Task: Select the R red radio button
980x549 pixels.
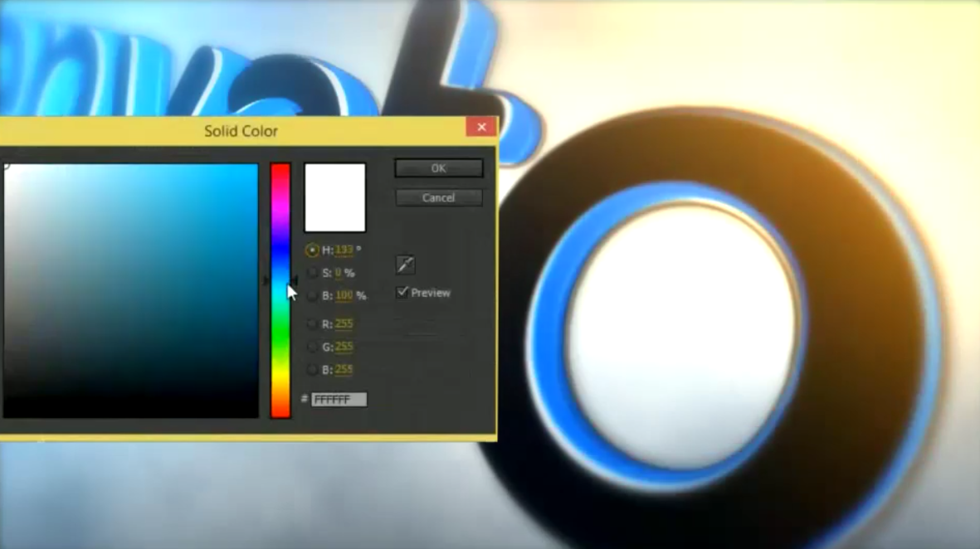Action: (312, 324)
